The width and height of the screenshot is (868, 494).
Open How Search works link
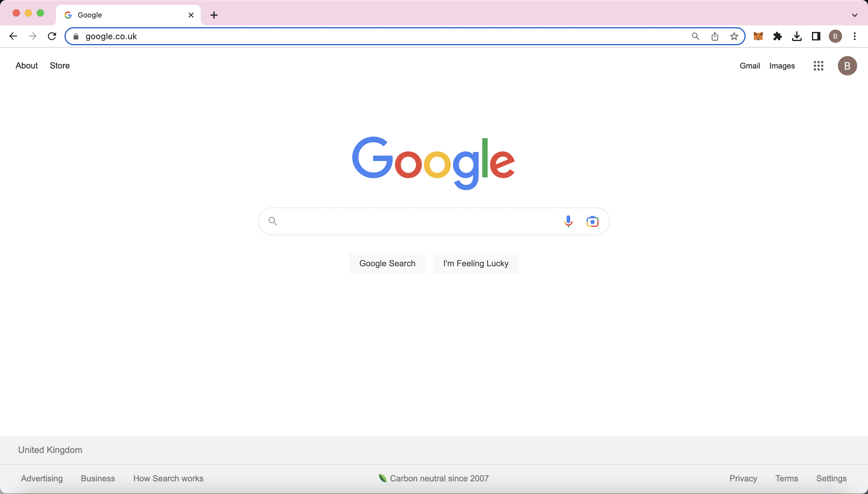tap(168, 478)
